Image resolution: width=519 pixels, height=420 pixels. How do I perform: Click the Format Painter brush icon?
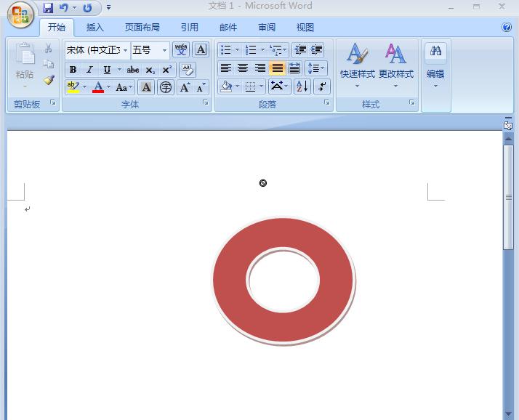point(49,80)
